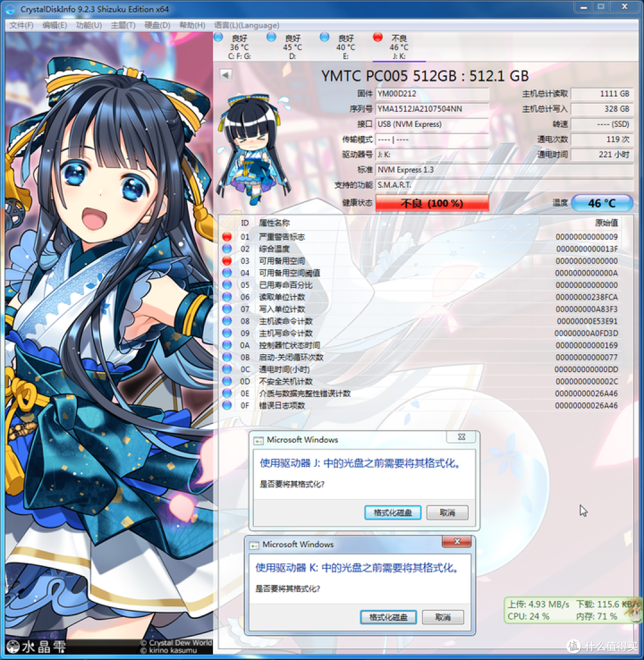The image size is (644, 660).
Task: Click status icon of 启动-关闭循环次数 row
Action: 227,357
